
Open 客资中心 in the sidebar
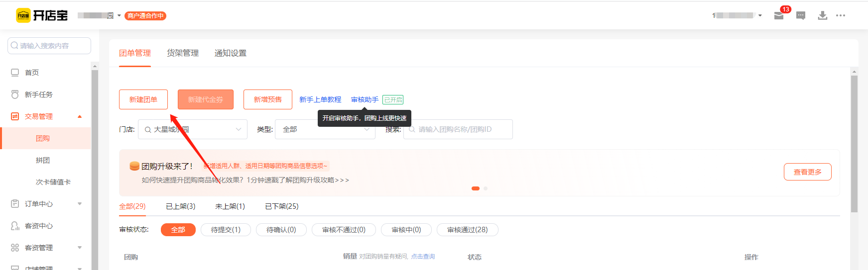tap(39, 226)
